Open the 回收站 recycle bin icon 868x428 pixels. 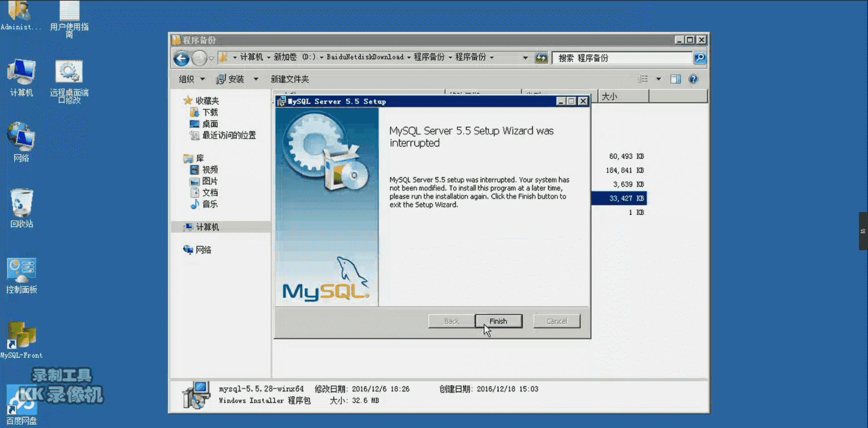point(21,208)
